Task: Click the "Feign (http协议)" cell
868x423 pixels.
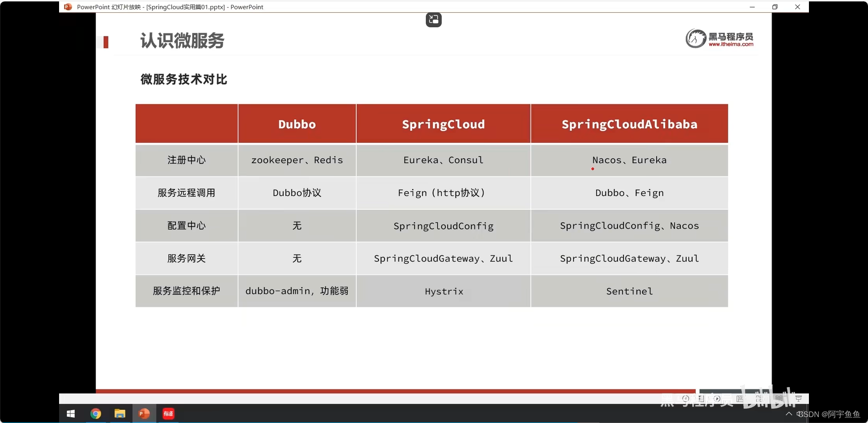Action: point(444,193)
